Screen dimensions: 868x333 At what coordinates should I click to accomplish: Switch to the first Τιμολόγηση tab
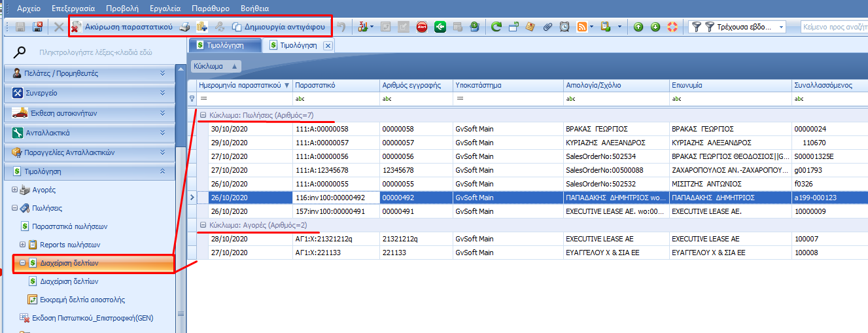point(224,45)
